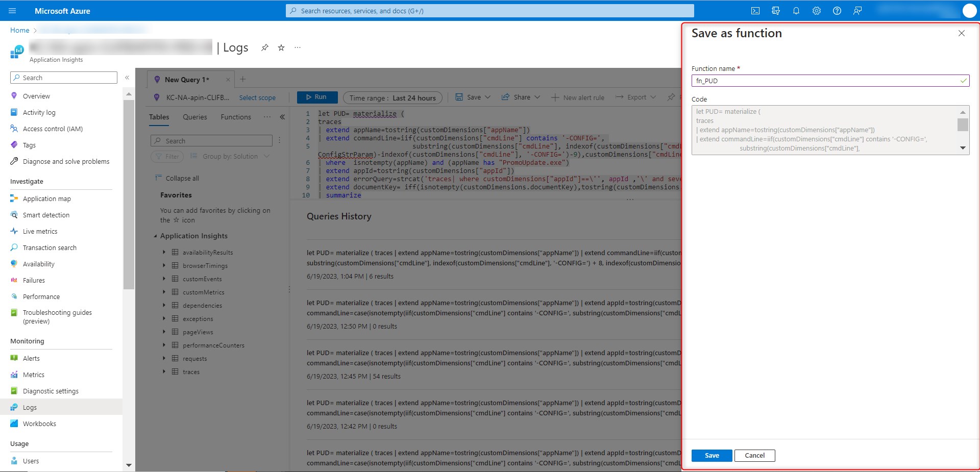This screenshot has width=980, height=472.
Task: Open the feedback icon in header
Action: [x=857, y=11]
